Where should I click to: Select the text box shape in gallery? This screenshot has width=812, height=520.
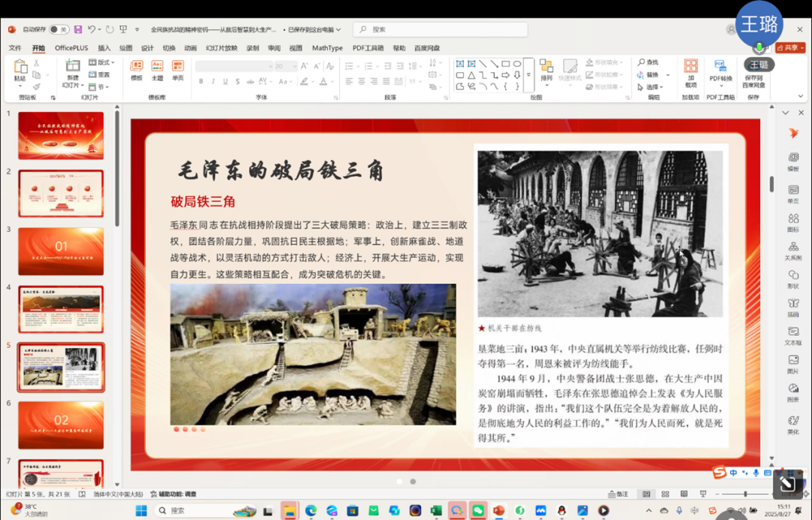(460, 64)
